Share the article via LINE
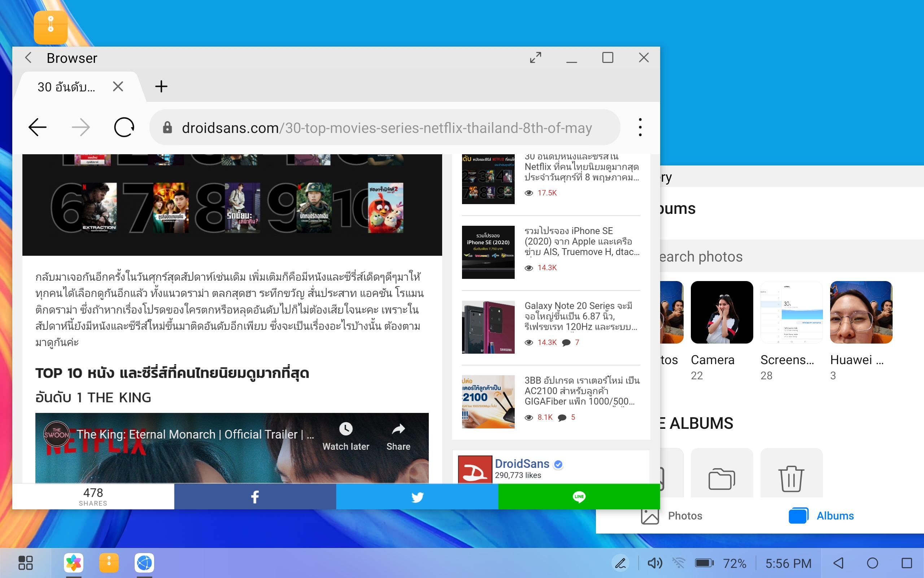Viewport: 924px width, 578px height. 579,497
